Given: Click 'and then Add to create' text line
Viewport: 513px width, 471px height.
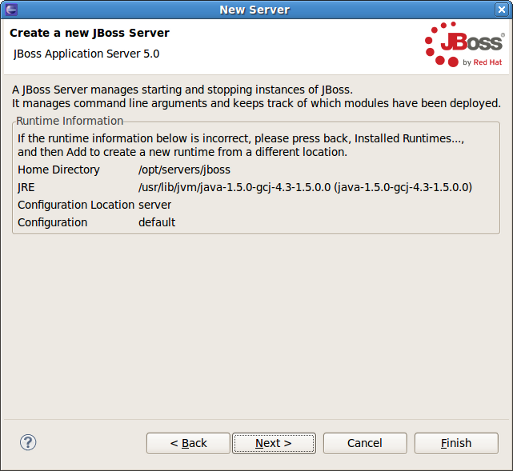Looking at the screenshot, I should [182, 152].
